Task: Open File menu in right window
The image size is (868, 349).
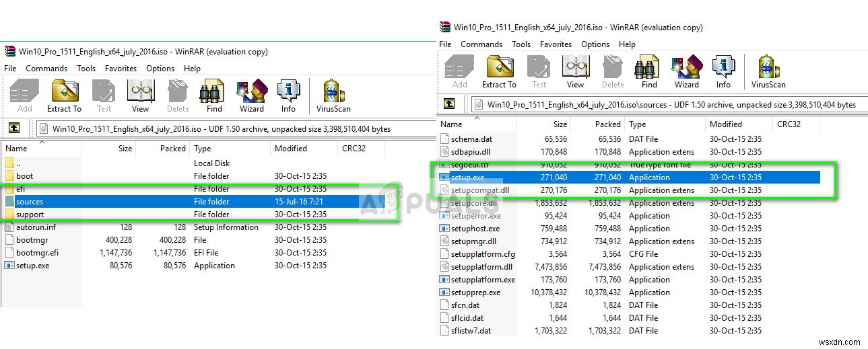Action: point(445,44)
